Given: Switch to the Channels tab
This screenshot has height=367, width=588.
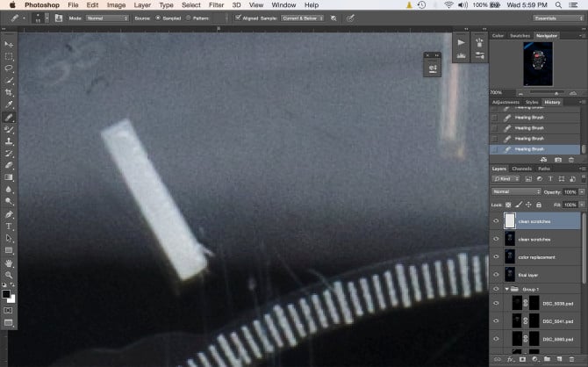Looking at the screenshot, I should click(522, 169).
